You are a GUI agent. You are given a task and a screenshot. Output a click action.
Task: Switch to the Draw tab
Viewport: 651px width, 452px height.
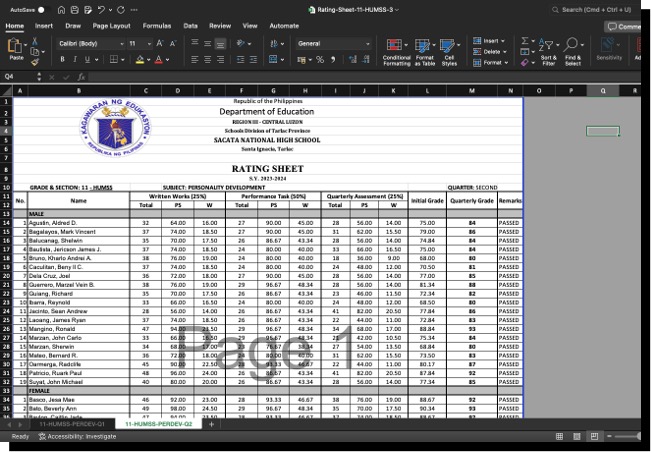73,26
